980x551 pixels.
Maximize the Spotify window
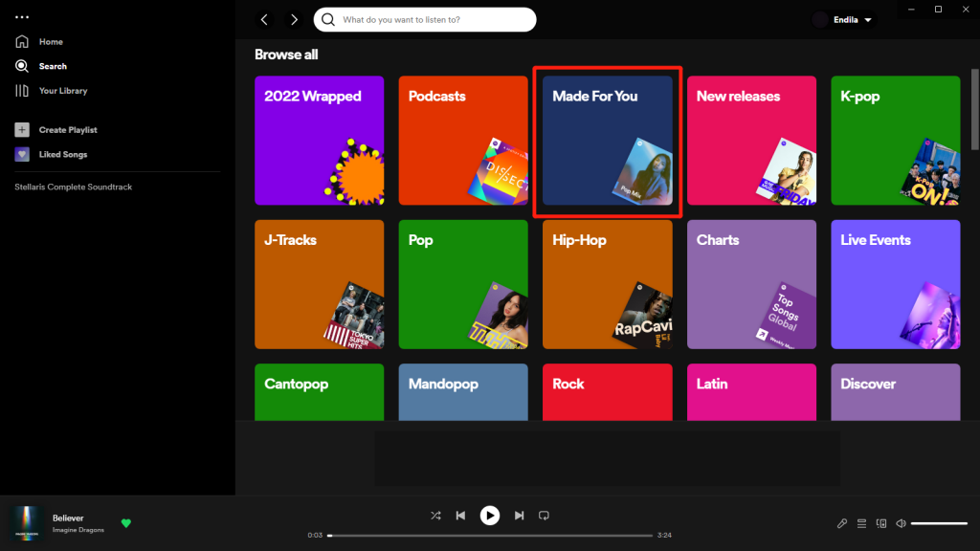[938, 10]
